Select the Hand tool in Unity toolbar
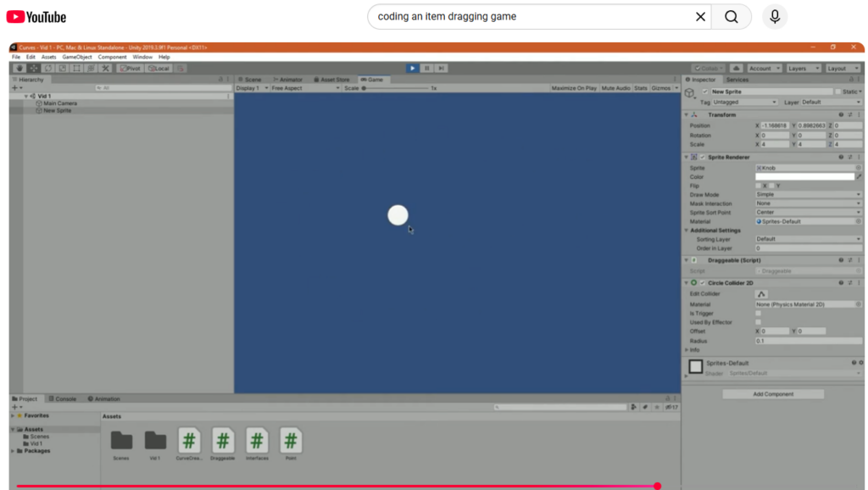 pos(19,68)
